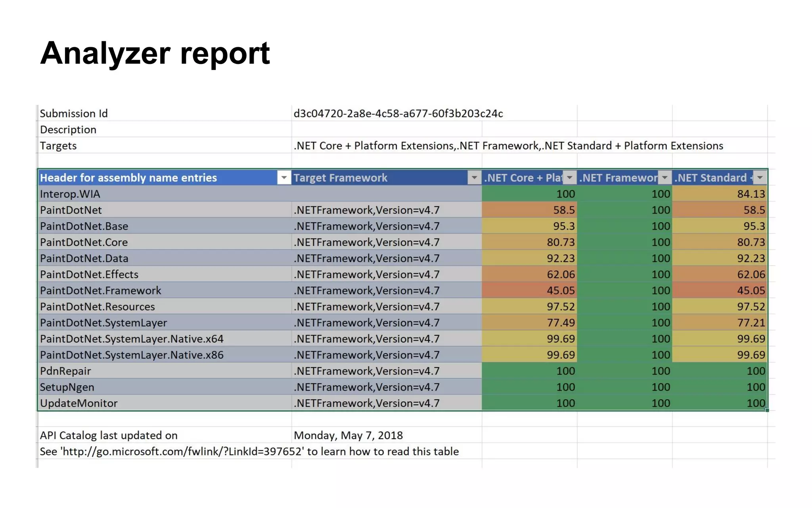
Task: Select the PaintDotNet.Resources cell
Action: [165, 306]
